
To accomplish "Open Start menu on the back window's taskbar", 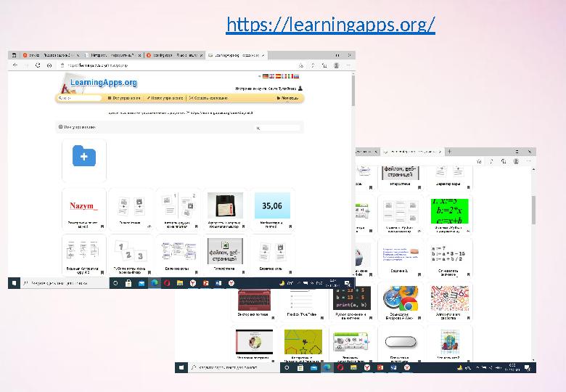I will click(181, 368).
